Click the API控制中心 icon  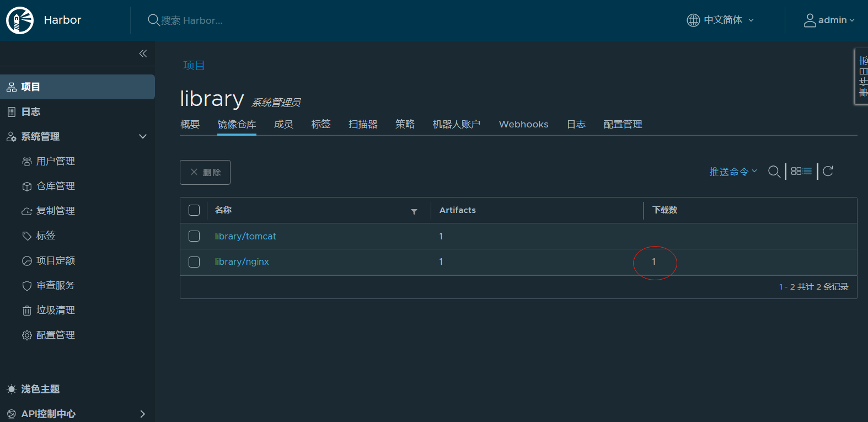[12, 414]
